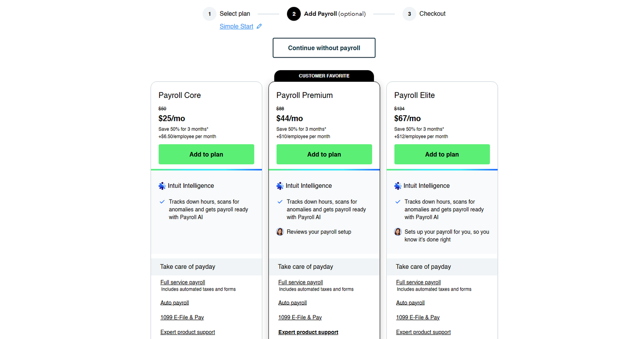Add Payroll Elite to plan
The width and height of the screenshot is (644, 339).
pos(442,154)
